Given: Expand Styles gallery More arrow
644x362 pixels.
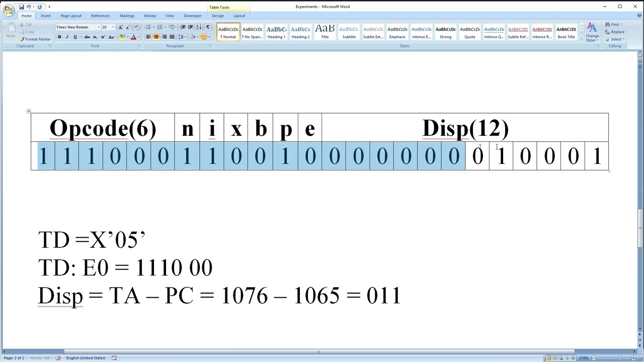Looking at the screenshot, I should tap(581, 38).
